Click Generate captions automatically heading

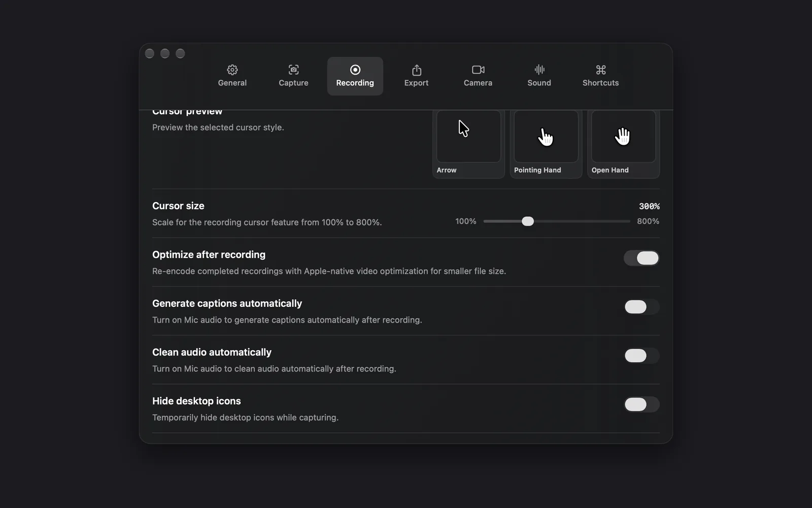[227, 303]
